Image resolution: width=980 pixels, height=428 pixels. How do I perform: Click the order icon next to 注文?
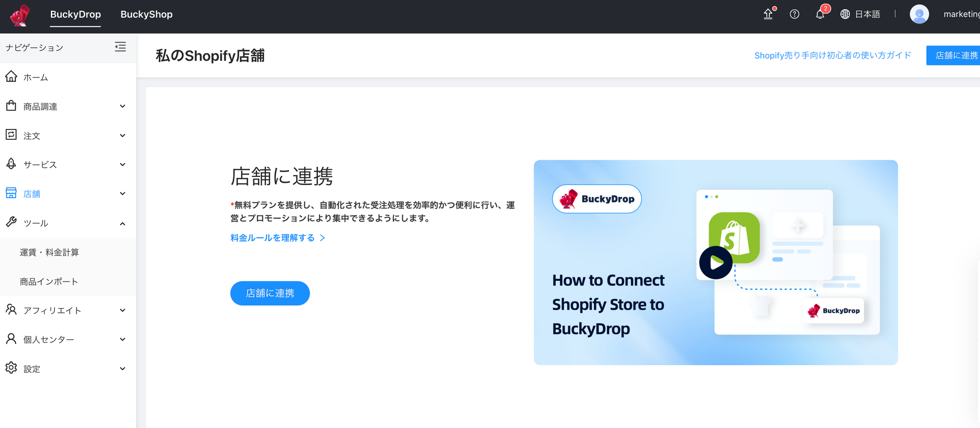11,134
